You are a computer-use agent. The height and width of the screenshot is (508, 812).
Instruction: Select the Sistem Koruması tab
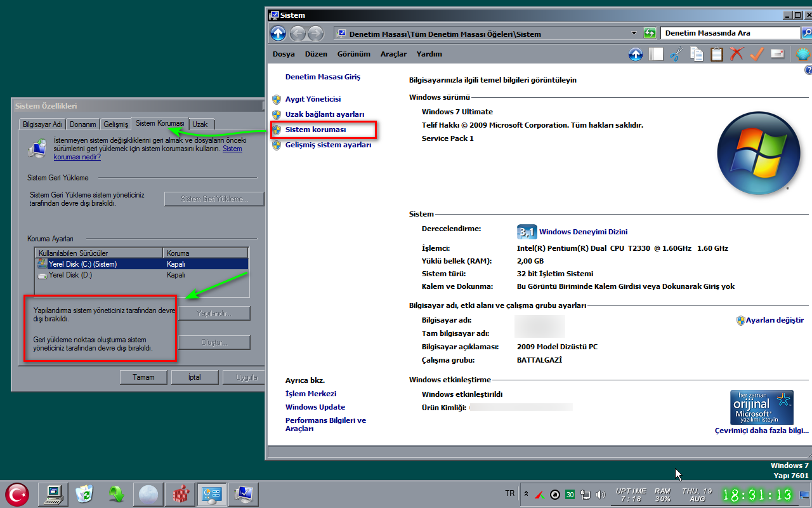(x=160, y=123)
